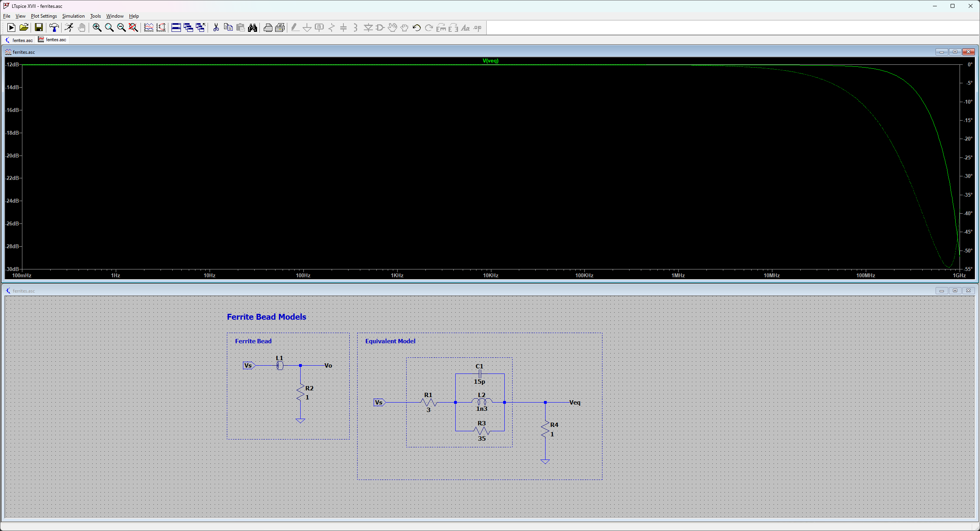
Task: Click the Print Setup icon
Action: [x=268, y=27]
